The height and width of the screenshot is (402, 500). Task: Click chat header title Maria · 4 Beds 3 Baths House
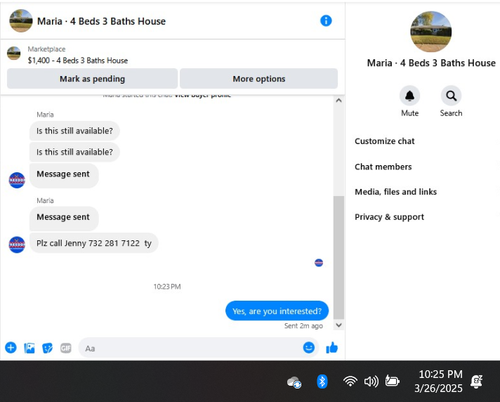coord(101,21)
